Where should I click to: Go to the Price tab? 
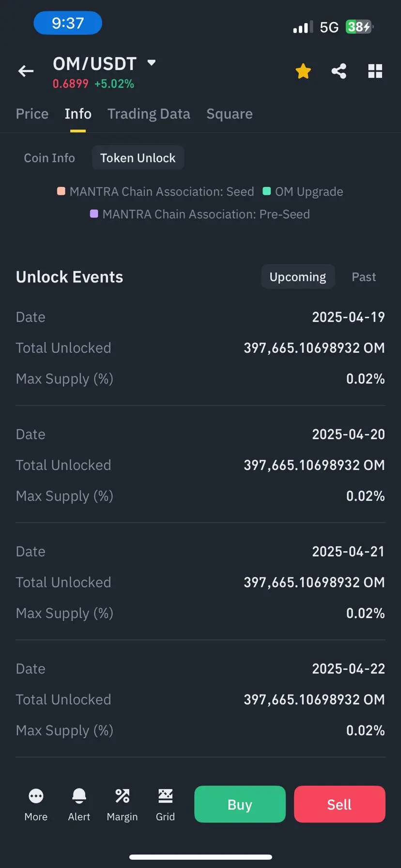coord(32,114)
